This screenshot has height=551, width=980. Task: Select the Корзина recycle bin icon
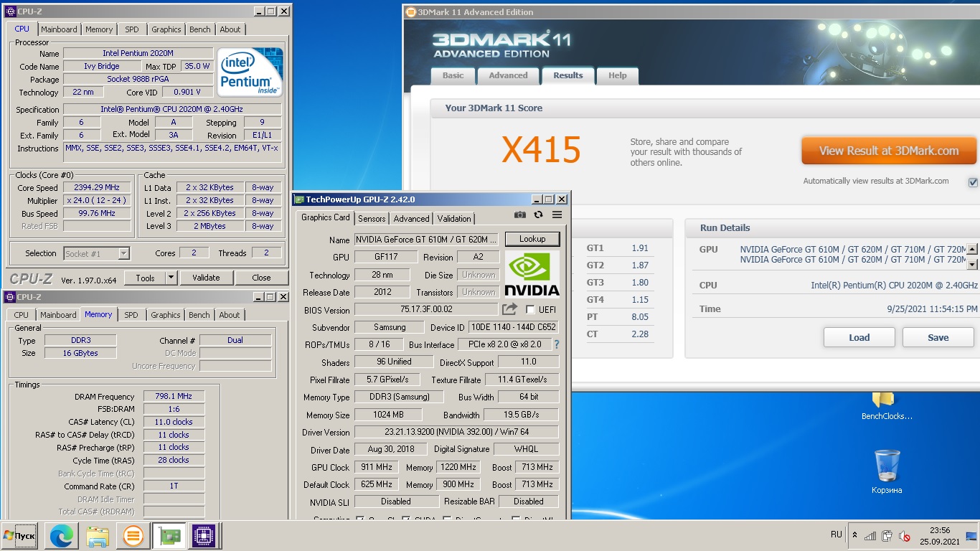tap(887, 472)
